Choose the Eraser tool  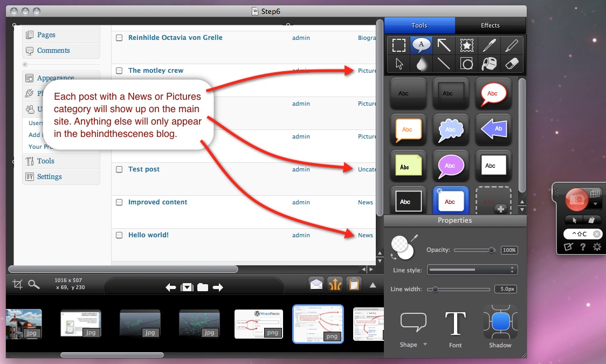(x=512, y=64)
